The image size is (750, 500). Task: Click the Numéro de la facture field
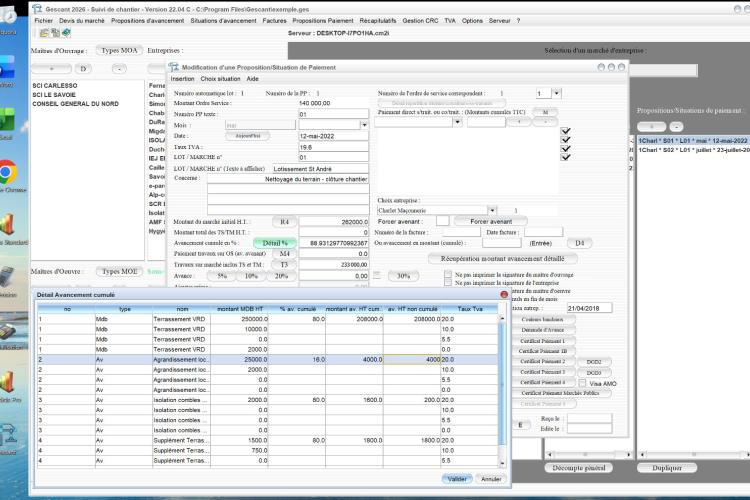point(461,232)
